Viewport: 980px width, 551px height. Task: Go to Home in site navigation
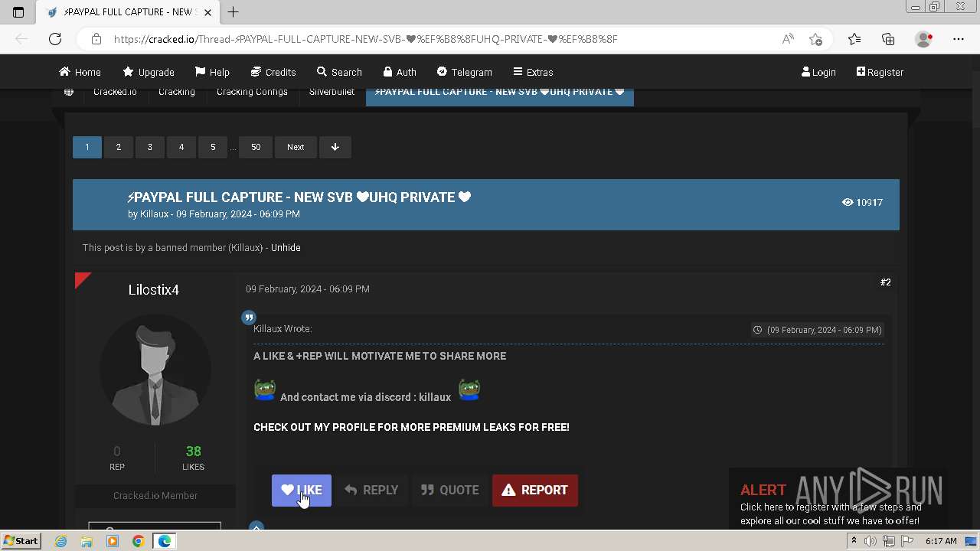tap(80, 72)
